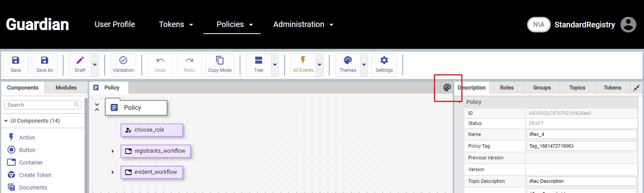The image size is (644, 193).
Task: Open the All Events dropdown arrow
Action: pos(319,65)
